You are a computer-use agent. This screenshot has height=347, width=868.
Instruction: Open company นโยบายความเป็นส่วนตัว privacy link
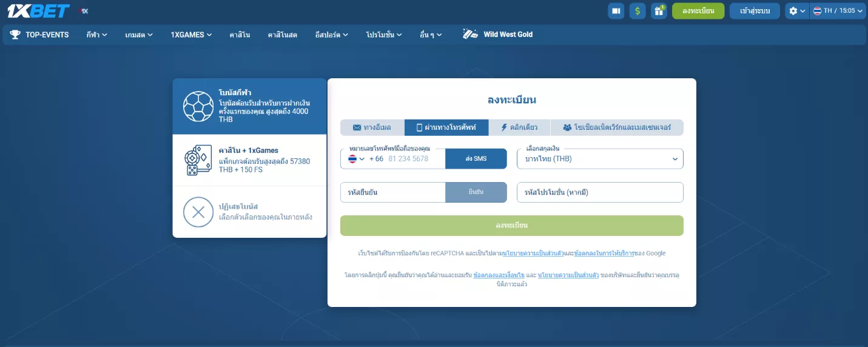coord(568,275)
